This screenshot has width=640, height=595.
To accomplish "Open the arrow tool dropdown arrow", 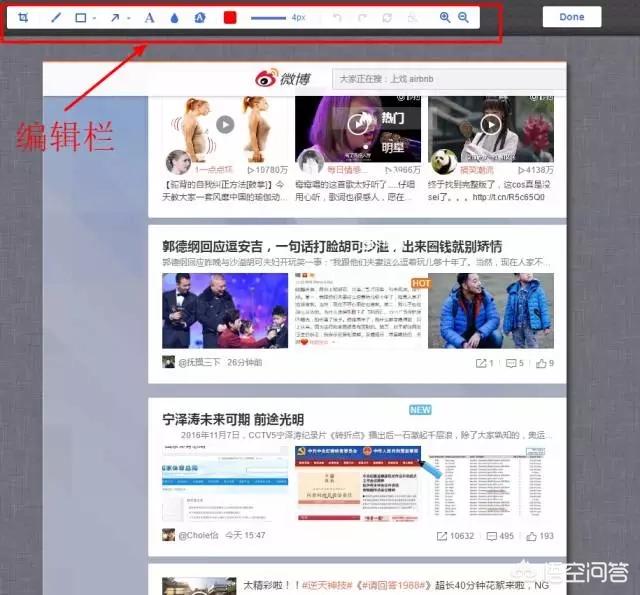I will click(x=129, y=18).
